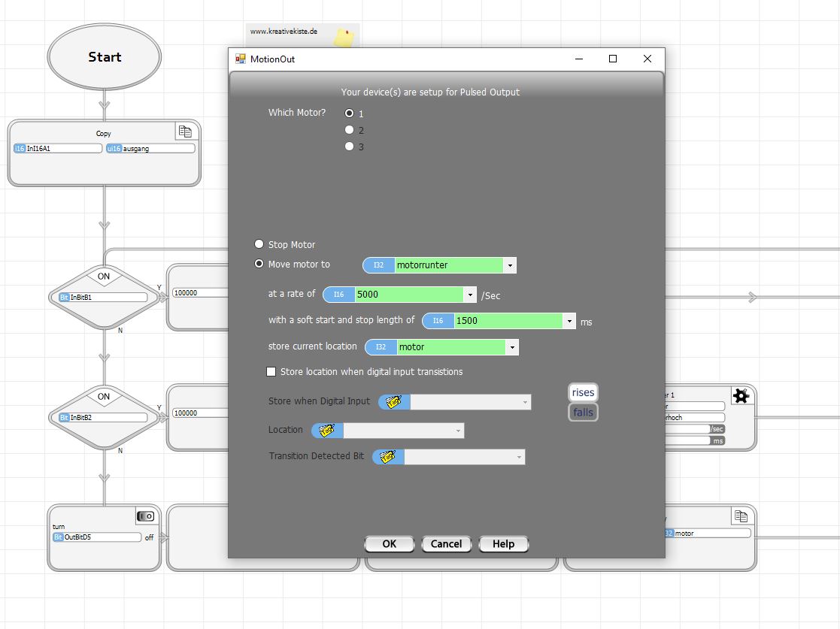Click the Start node in the flowchart
Screen dimensions: 840x629
[105, 57]
